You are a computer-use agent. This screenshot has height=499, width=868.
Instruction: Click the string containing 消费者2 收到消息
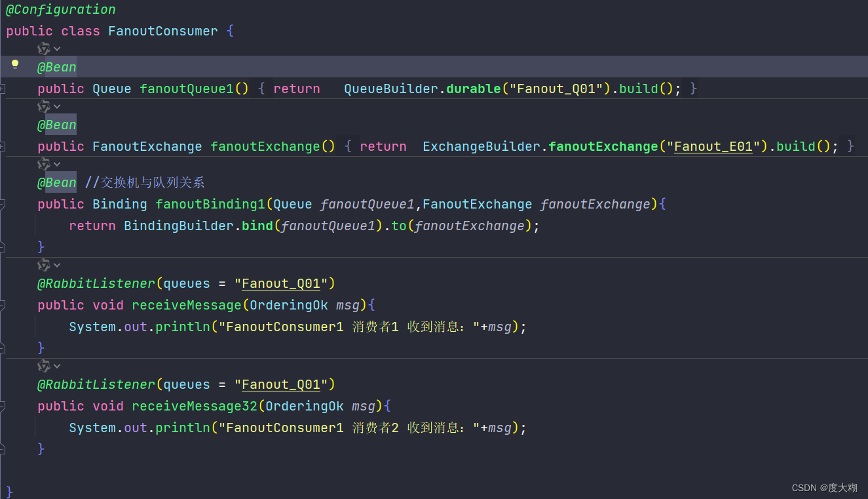(349, 428)
